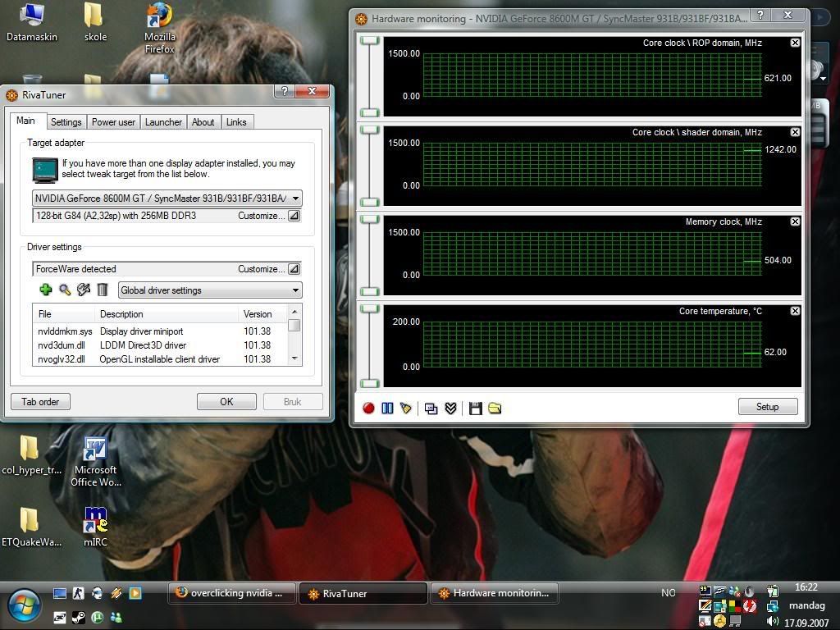Delete the profile with the trash can icon

(103, 290)
